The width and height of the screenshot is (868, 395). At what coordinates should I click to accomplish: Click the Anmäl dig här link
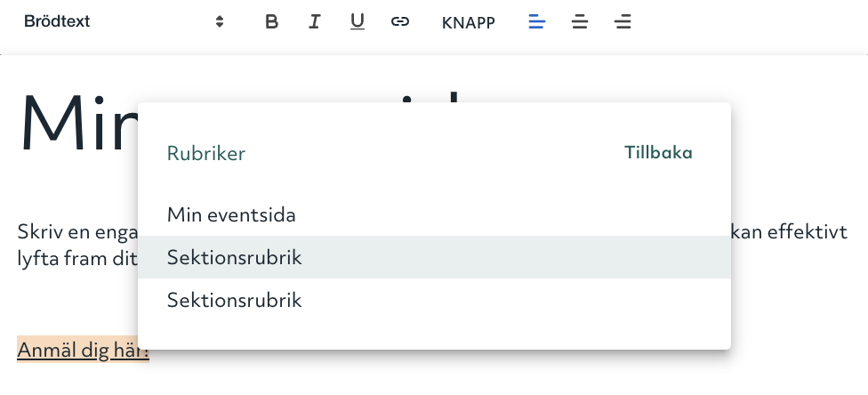click(x=83, y=350)
